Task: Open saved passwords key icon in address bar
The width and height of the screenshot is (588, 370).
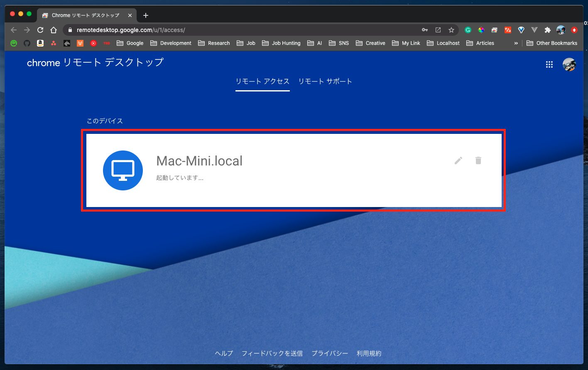Action: coord(424,30)
